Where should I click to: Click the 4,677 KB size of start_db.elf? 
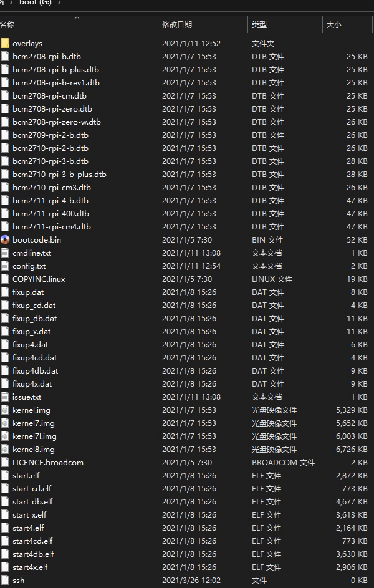352,502
